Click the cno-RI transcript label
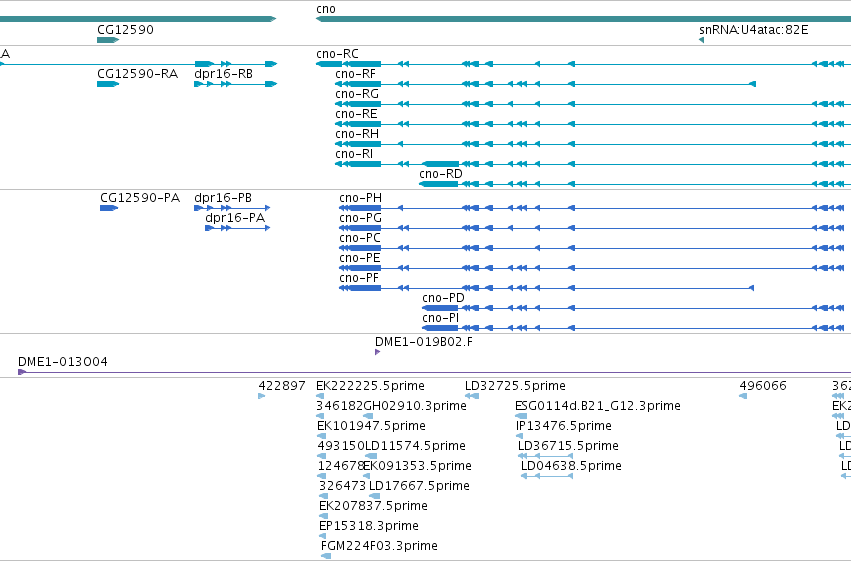The height and width of the screenshot is (561, 851). click(354, 154)
